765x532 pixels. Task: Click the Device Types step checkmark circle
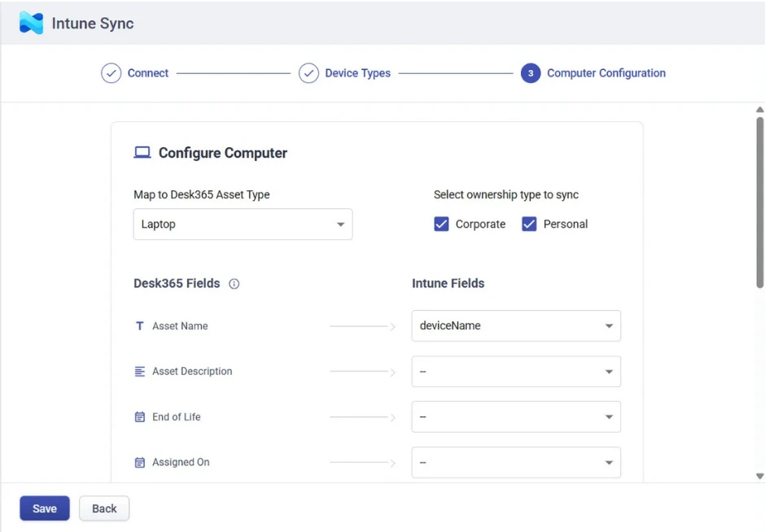pos(308,73)
